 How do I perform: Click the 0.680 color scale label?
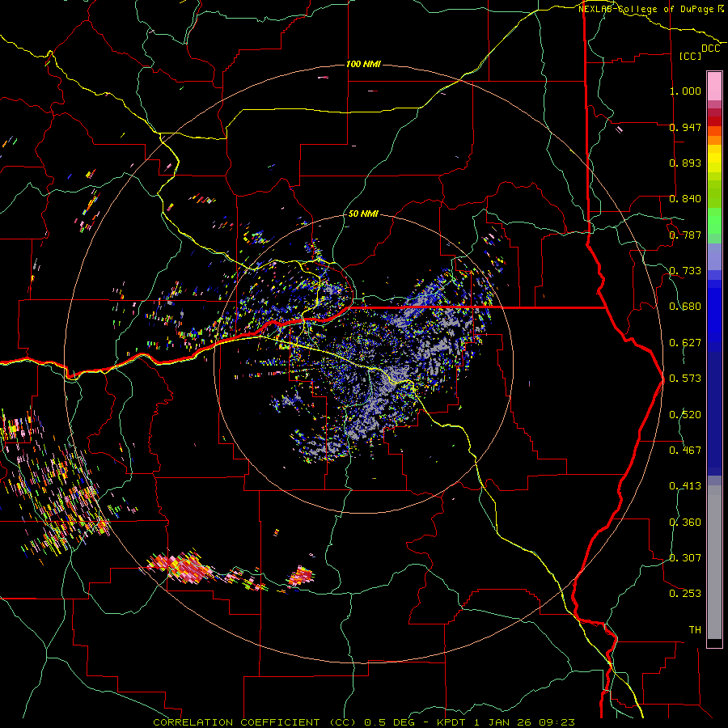(685, 307)
